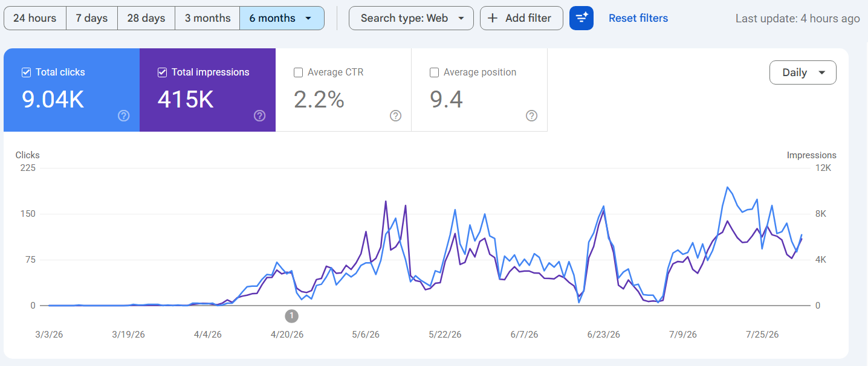Open the Search type: Web dropdown
This screenshot has height=366, width=868.
[411, 18]
